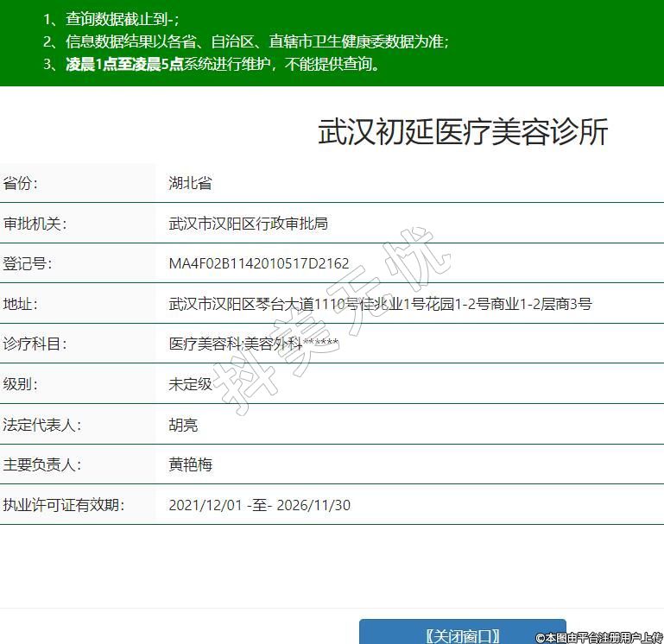Click the 审批机关 field label
Screen dimensions: 664x644
(35, 224)
